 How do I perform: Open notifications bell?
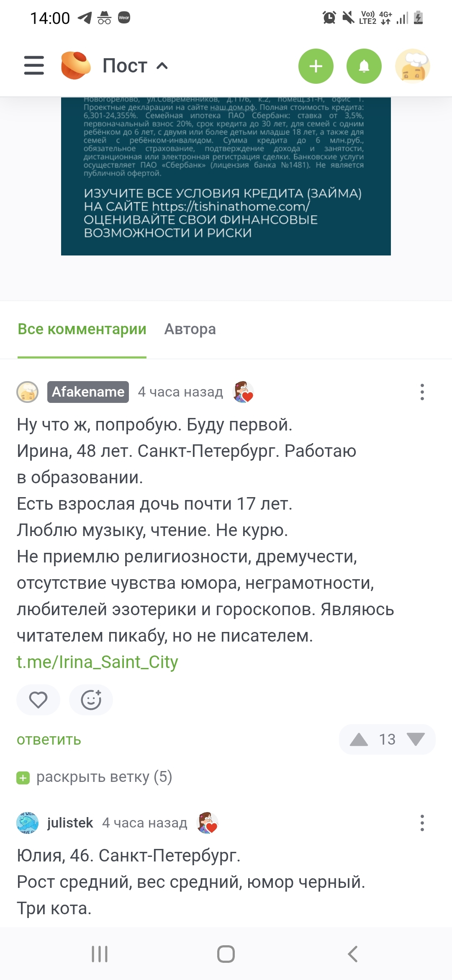point(364,66)
